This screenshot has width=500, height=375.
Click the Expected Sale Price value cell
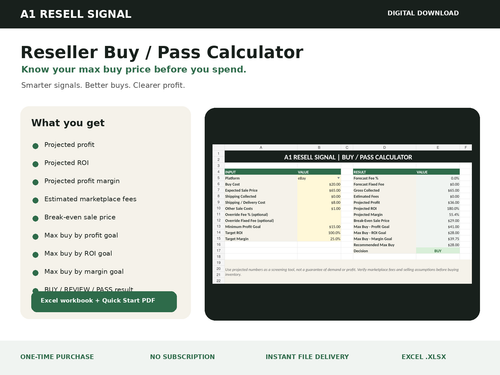319,190
